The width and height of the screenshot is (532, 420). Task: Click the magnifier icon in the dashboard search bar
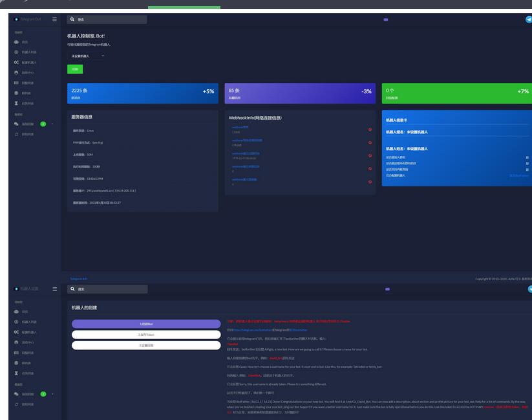click(x=71, y=19)
